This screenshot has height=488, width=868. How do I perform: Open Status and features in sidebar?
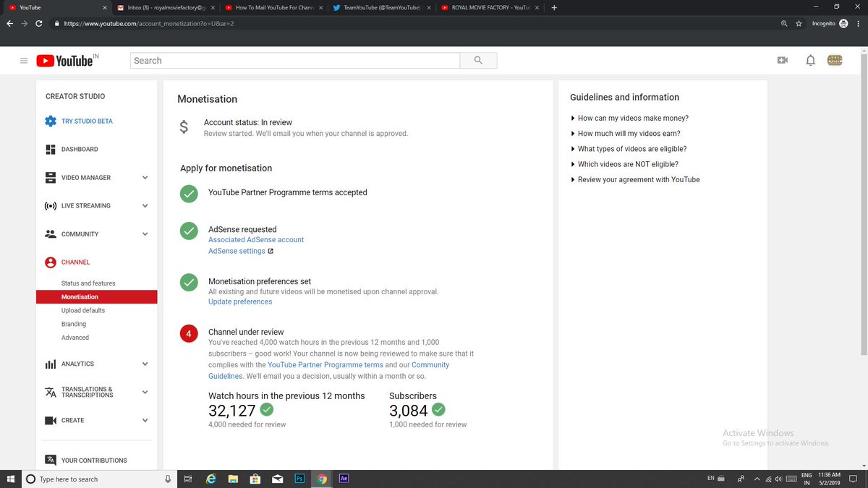click(88, 283)
